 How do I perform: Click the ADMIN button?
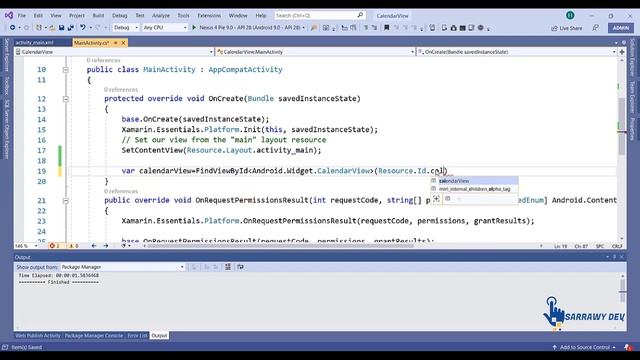(x=621, y=28)
